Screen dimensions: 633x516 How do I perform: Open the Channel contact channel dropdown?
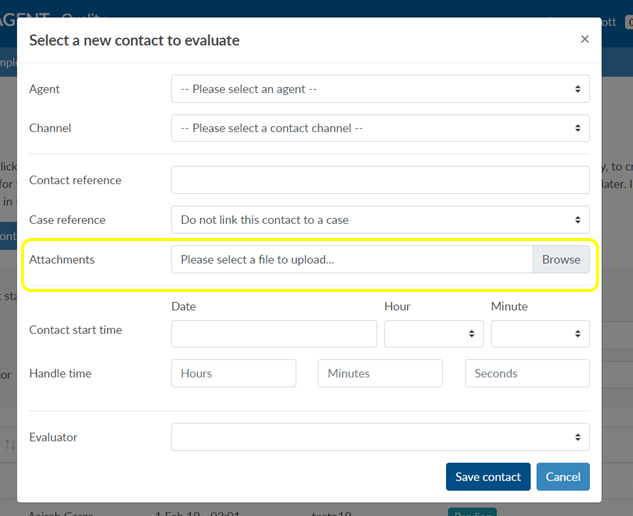point(380,128)
